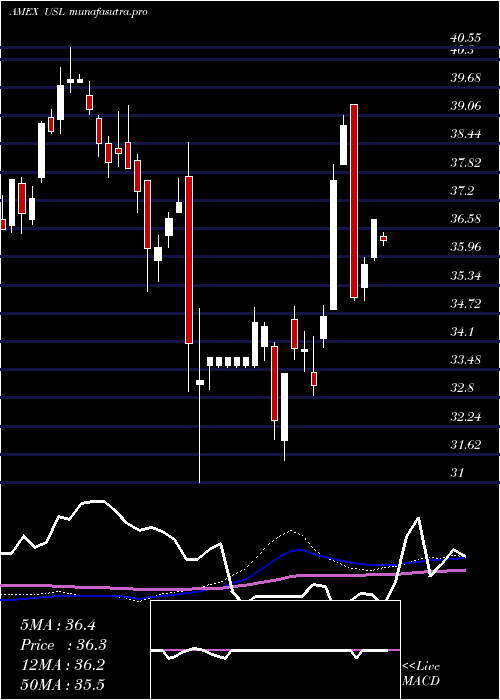
Task: Click the 'Price : 36.3' readout
Action: click(x=64, y=645)
